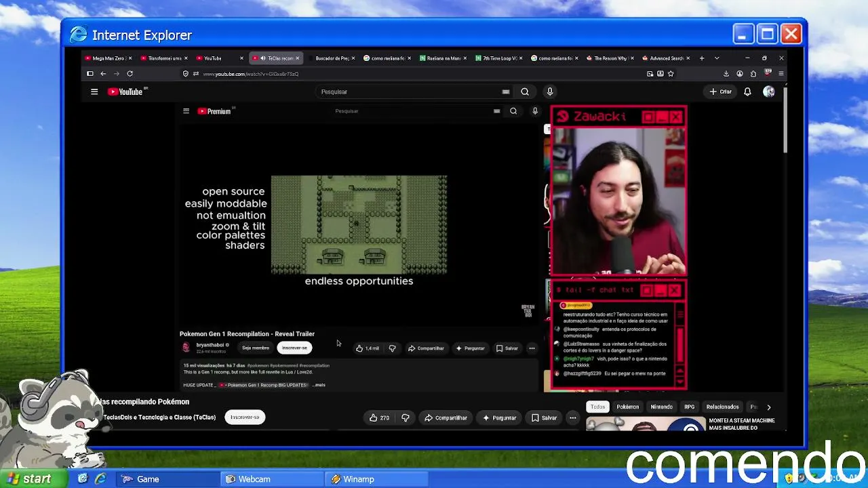Open YouTube notifications bell
868x488 pixels.
(x=747, y=91)
